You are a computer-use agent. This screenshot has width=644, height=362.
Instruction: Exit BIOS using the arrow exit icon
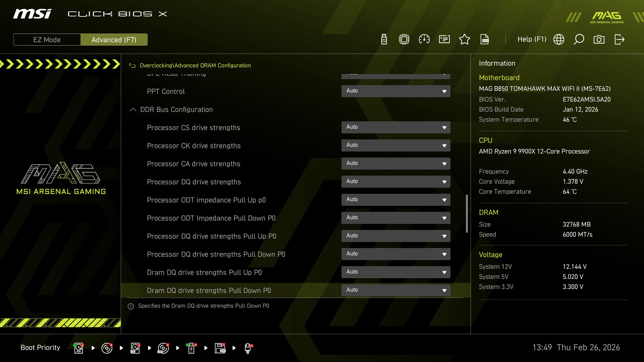pos(620,39)
